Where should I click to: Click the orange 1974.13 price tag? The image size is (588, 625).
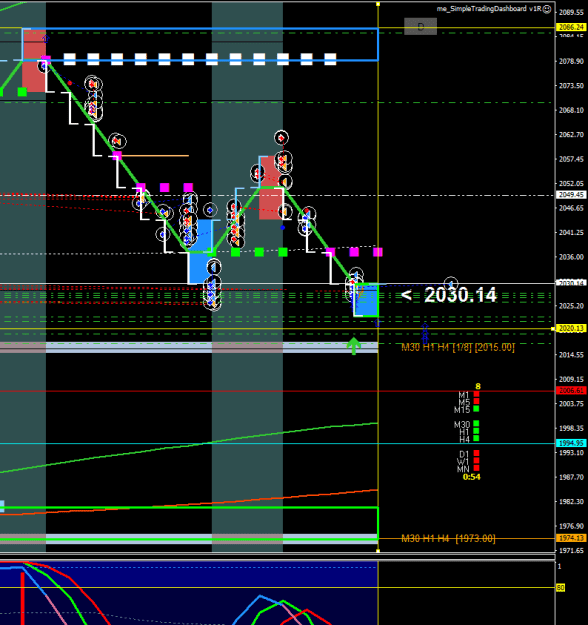571,538
